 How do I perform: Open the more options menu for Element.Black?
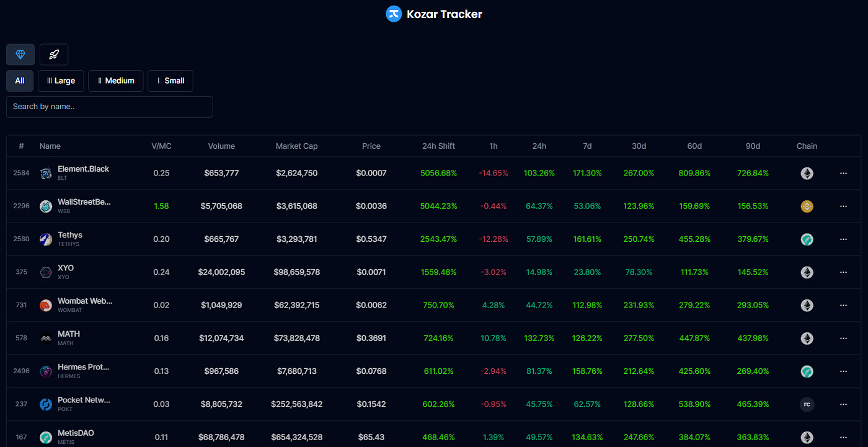[843, 174]
